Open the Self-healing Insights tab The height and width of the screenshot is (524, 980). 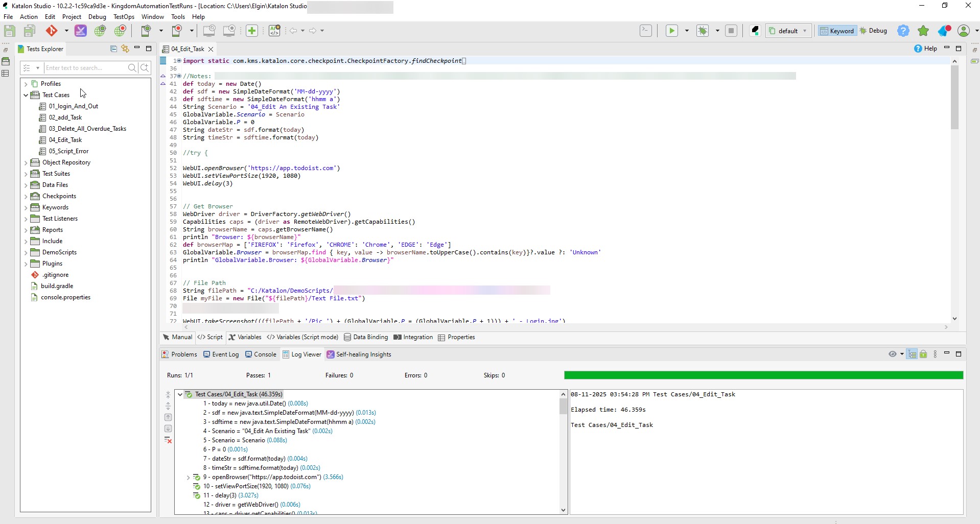[359, 354]
